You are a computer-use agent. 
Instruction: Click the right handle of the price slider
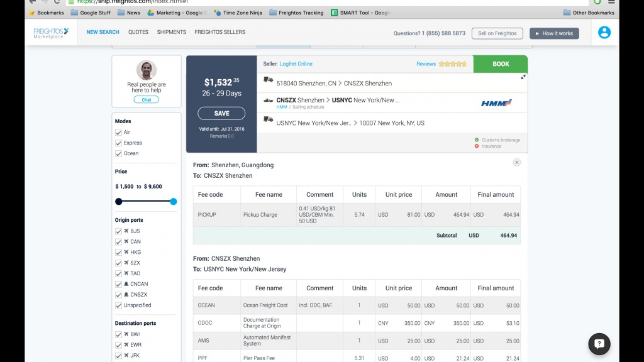click(x=174, y=201)
